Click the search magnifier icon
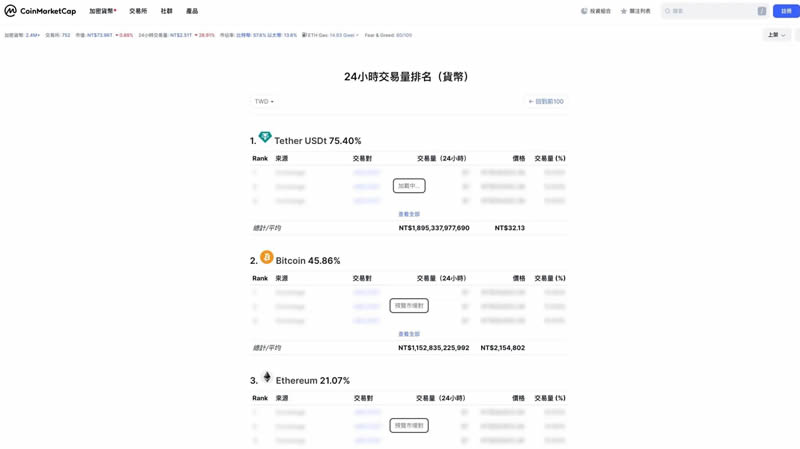Screen dimensions: 800x449 point(668,11)
